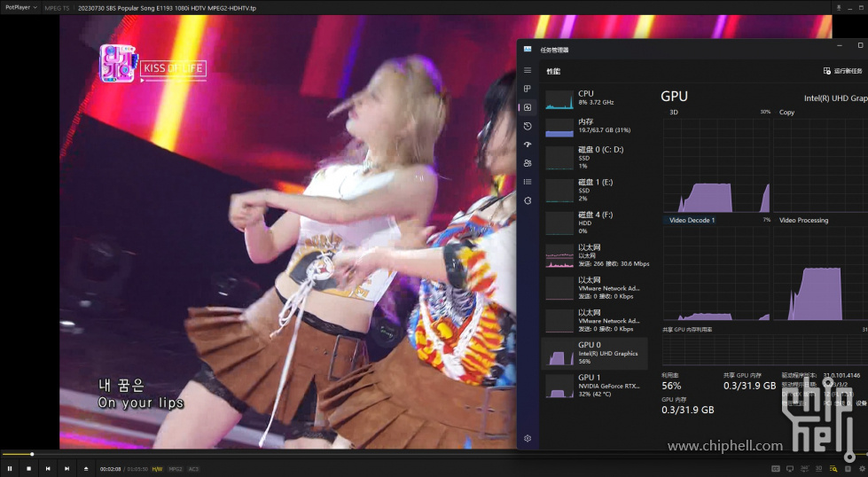Stop the video in PotPlayer

point(28,469)
